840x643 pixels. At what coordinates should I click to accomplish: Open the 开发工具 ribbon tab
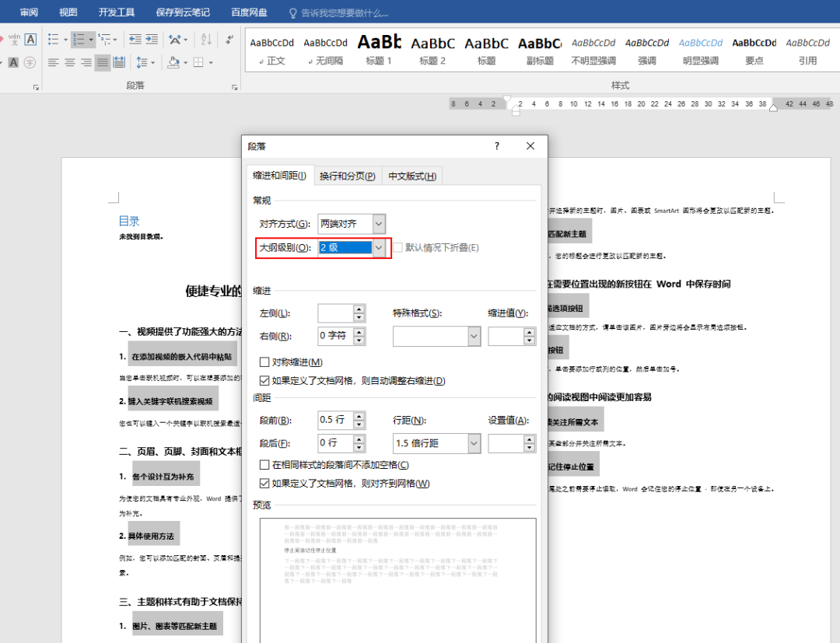pyautogui.click(x=117, y=12)
